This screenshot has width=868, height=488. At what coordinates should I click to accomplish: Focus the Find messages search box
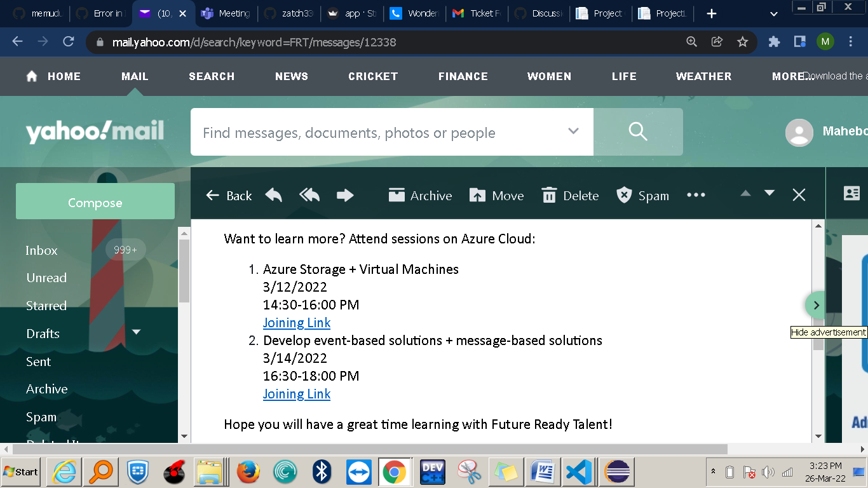(x=375, y=132)
